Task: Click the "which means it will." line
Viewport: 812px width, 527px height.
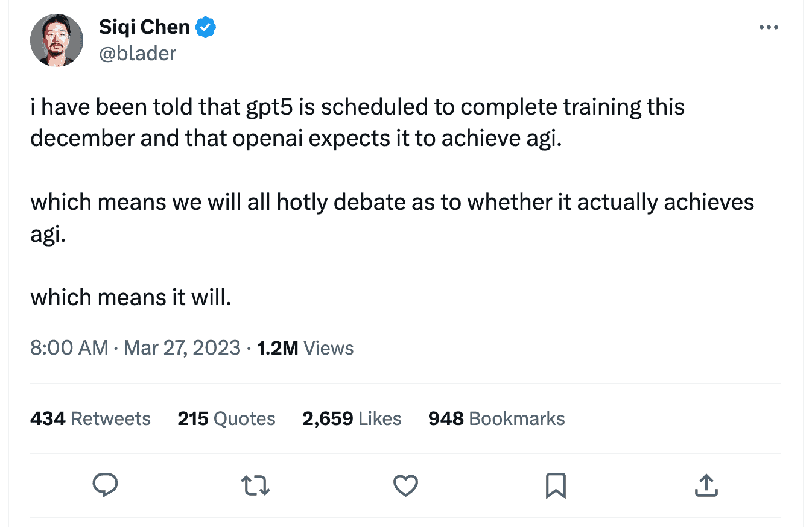Action: click(x=131, y=297)
